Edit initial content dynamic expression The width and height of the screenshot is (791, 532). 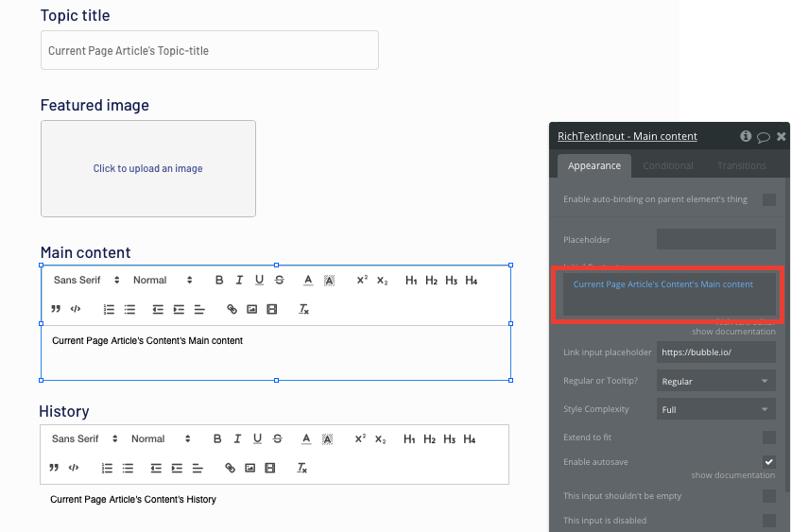(x=669, y=295)
